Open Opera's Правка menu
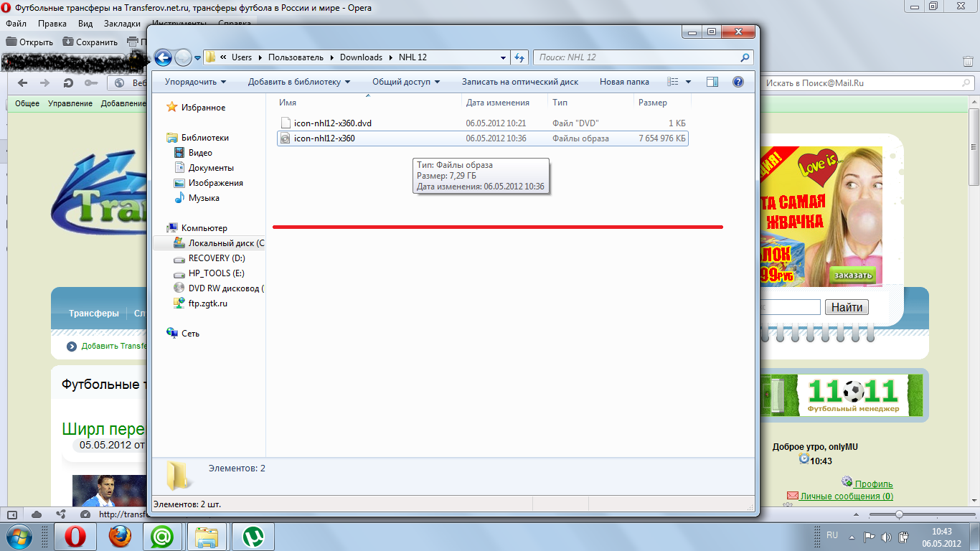Image resolution: width=980 pixels, height=551 pixels. (52, 24)
